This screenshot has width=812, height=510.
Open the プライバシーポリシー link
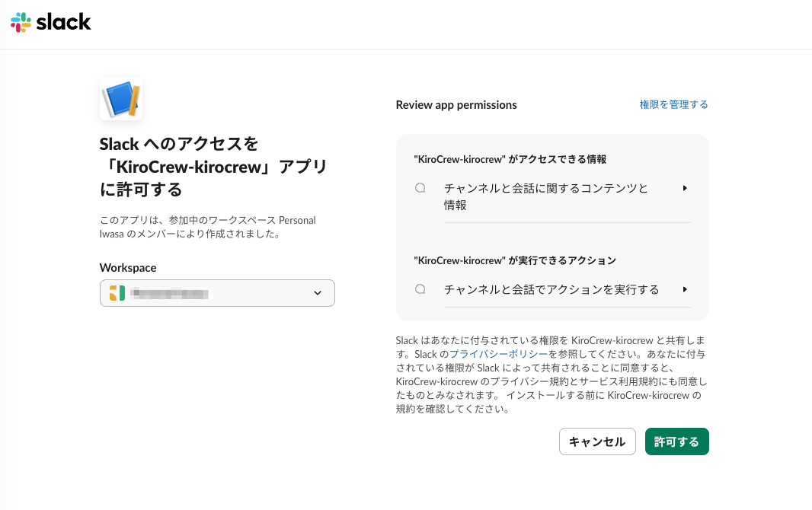(x=498, y=354)
